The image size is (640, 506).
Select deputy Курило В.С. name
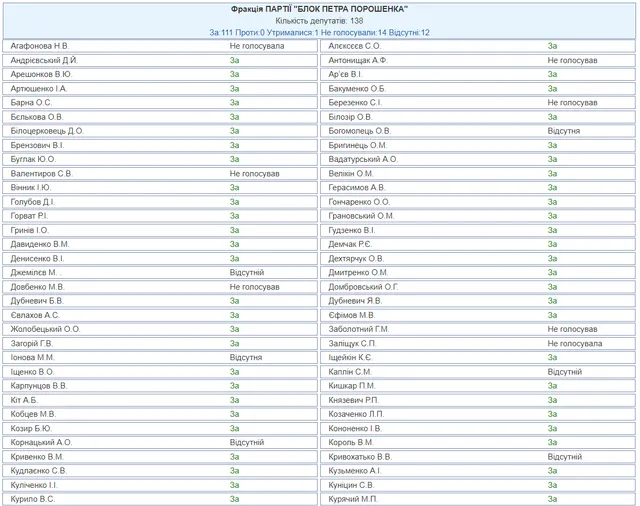[33, 498]
